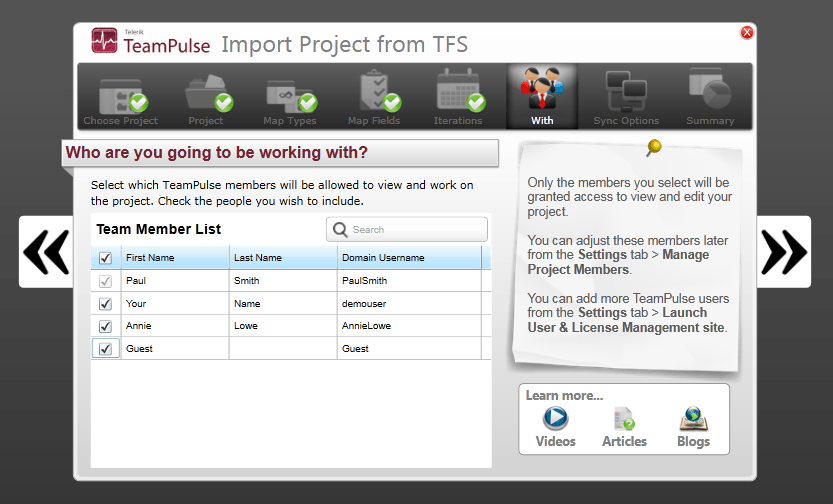
Task: Click the 'demouser' username cell
Action: [x=409, y=303]
